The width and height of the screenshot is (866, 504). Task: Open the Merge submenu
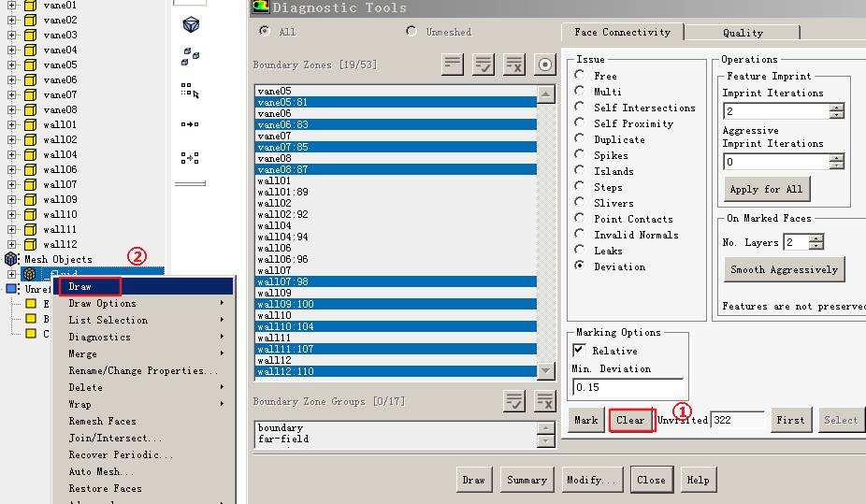pos(145,353)
